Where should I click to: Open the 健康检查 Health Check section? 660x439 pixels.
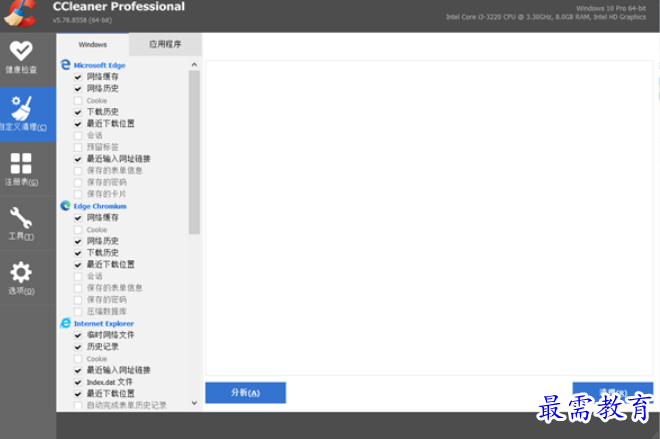(x=21, y=57)
